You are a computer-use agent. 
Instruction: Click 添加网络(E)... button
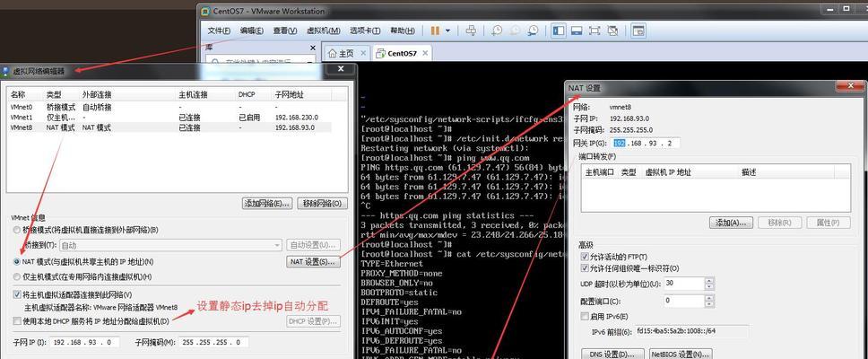point(267,204)
